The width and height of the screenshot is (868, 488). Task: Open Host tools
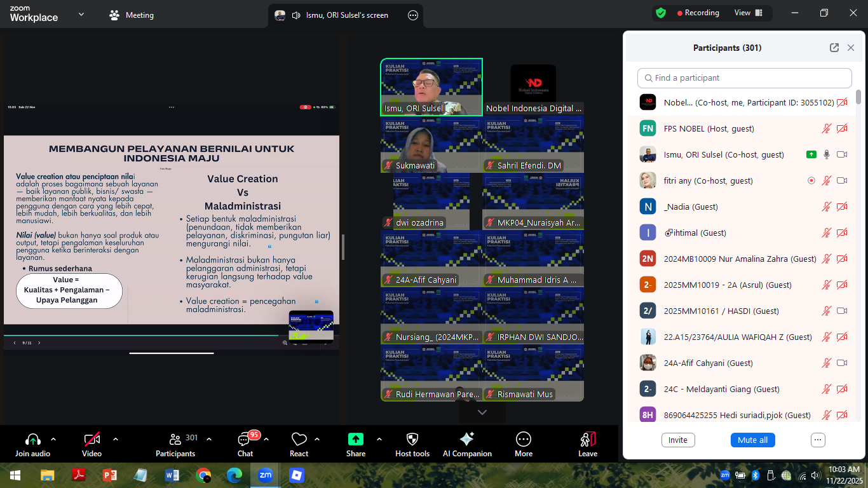click(x=412, y=443)
